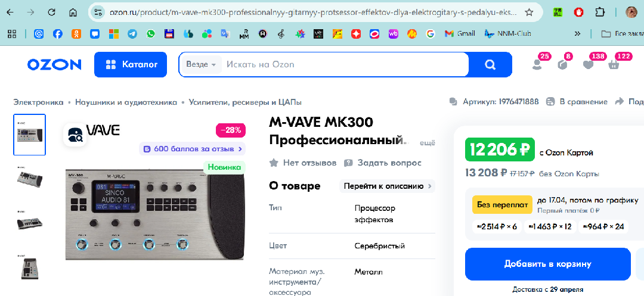
Task: Add the product to В сравнение
Action: pyautogui.click(x=577, y=102)
